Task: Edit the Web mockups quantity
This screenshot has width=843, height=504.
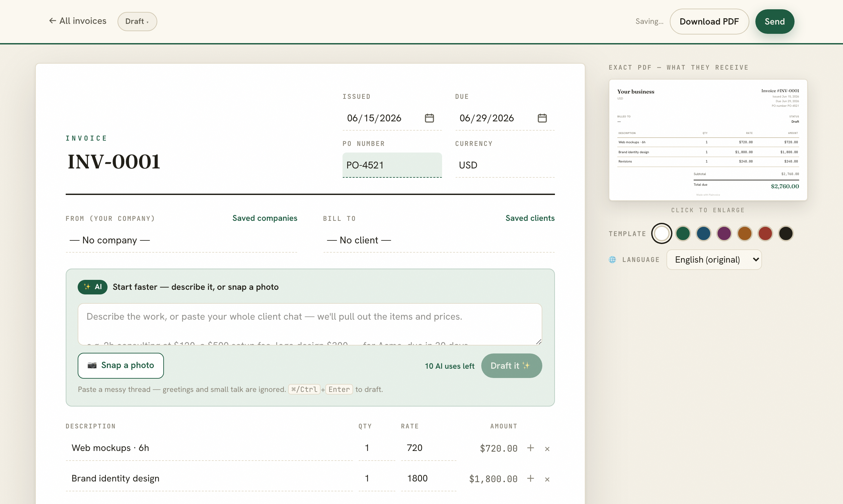Action: [x=377, y=448]
